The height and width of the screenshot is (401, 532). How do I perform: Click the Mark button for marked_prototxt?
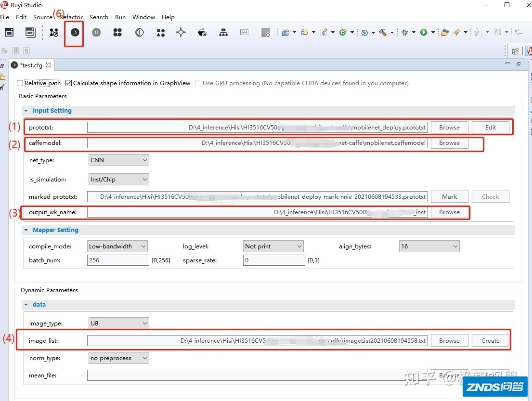450,197
